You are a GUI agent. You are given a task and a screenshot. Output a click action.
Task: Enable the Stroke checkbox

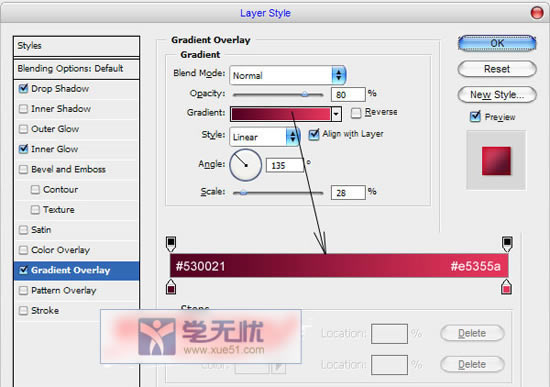(x=24, y=311)
